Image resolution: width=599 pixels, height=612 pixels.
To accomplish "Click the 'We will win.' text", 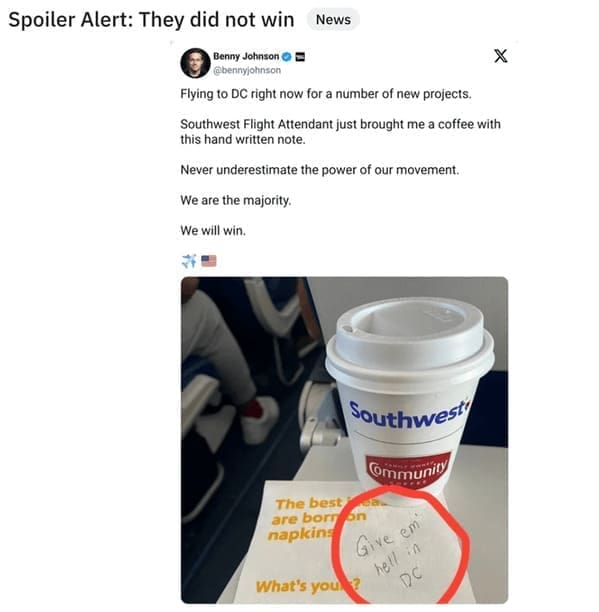I will pyautogui.click(x=213, y=231).
